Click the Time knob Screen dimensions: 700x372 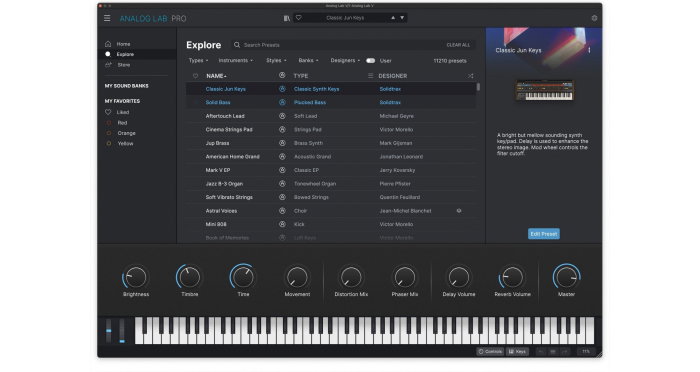click(243, 277)
